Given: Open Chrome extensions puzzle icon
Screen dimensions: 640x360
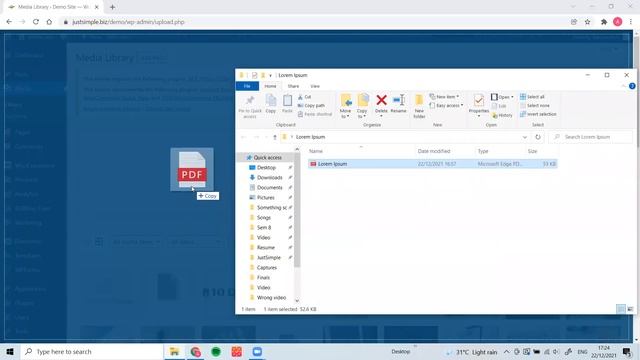Looking at the screenshot, I should [x=604, y=22].
